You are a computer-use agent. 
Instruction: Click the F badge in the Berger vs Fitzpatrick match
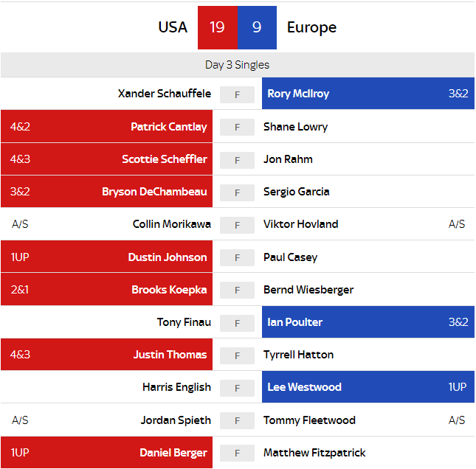pos(237,453)
